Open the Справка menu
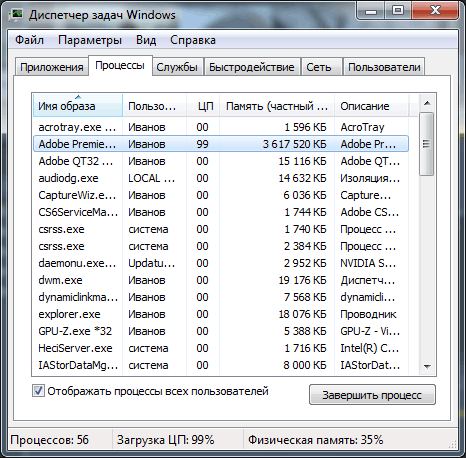 tap(193, 40)
